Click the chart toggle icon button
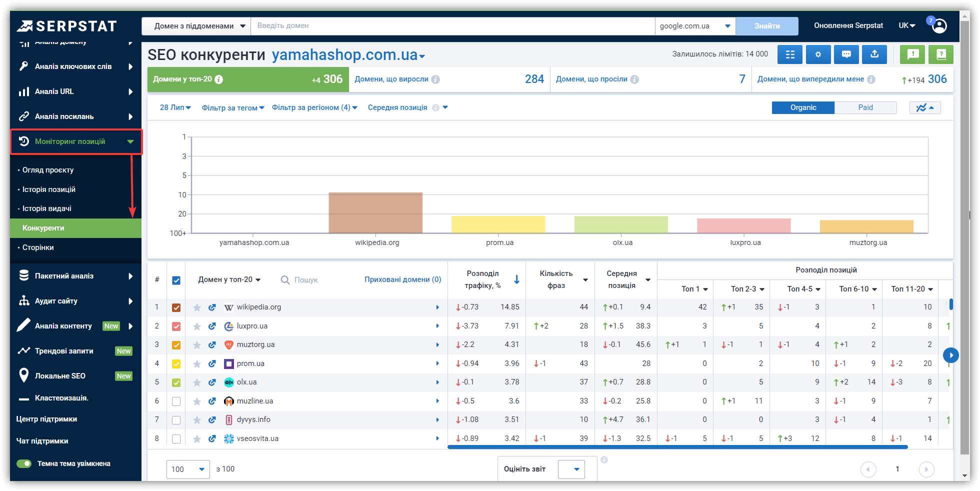 tap(925, 107)
